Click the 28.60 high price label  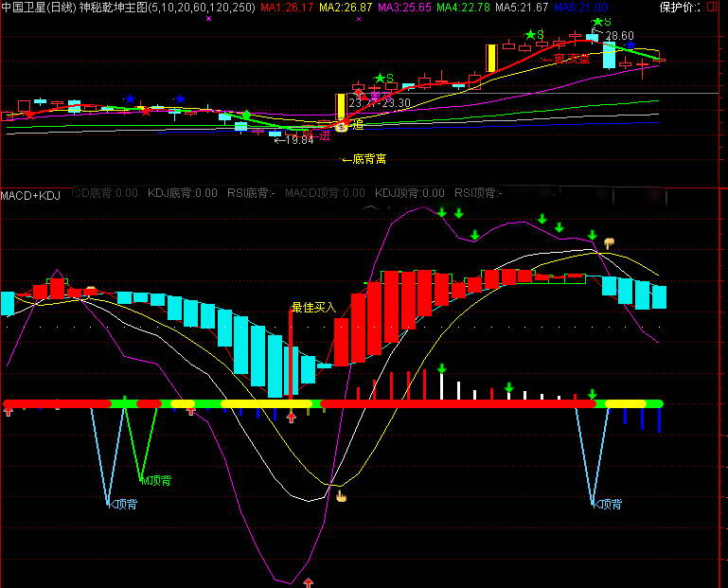pos(619,36)
